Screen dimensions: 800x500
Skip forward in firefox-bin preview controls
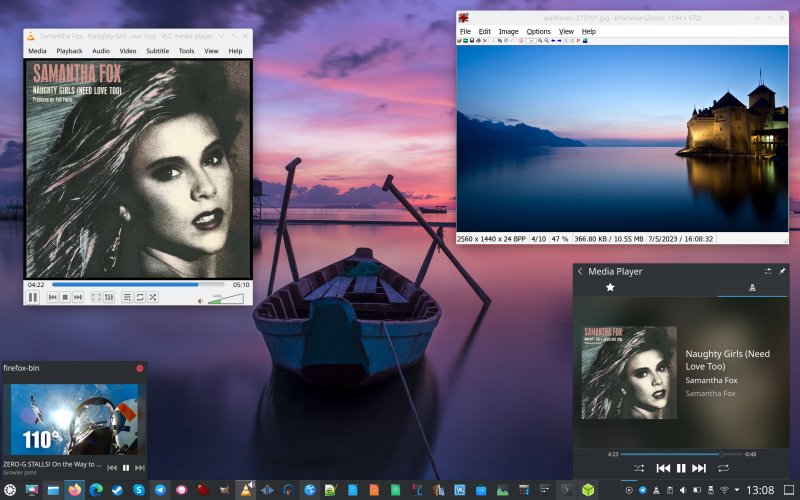point(140,467)
